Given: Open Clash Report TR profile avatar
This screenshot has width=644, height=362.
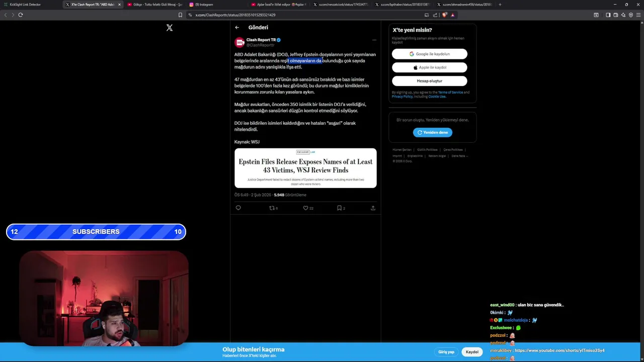Looking at the screenshot, I should 239,42.
